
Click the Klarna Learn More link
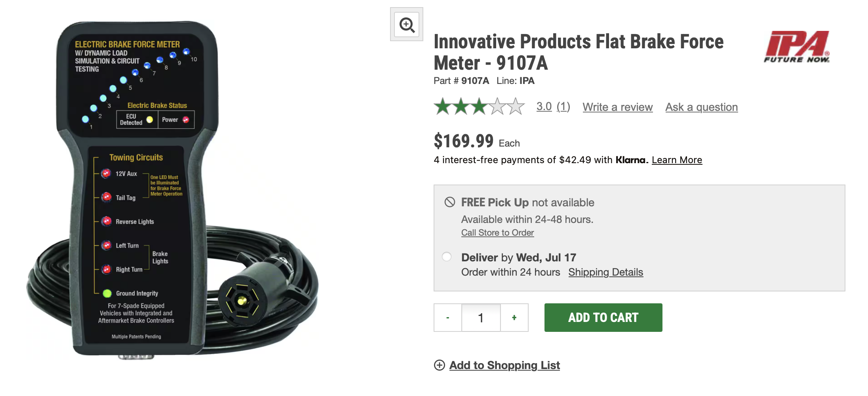677,160
